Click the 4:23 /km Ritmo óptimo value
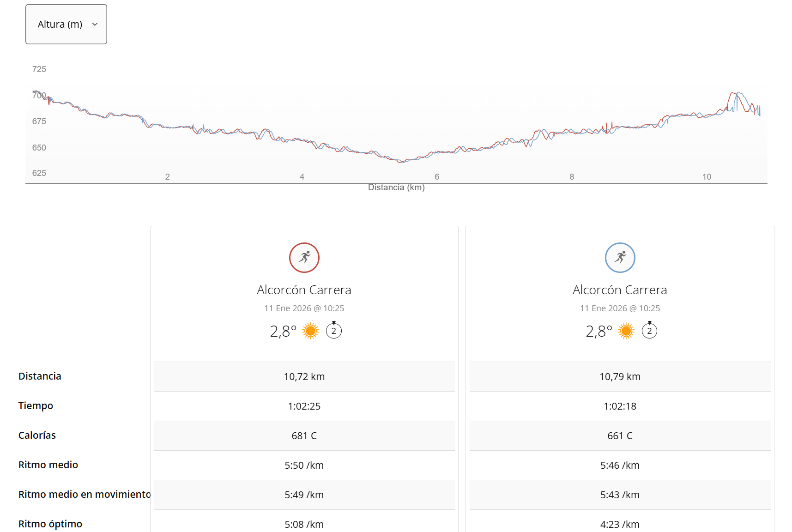The image size is (792, 532). tap(620, 525)
